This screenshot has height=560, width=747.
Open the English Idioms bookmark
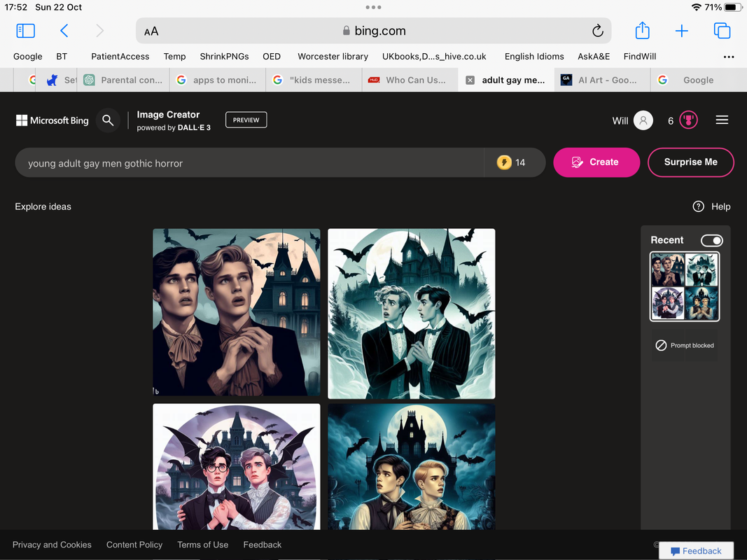point(534,56)
